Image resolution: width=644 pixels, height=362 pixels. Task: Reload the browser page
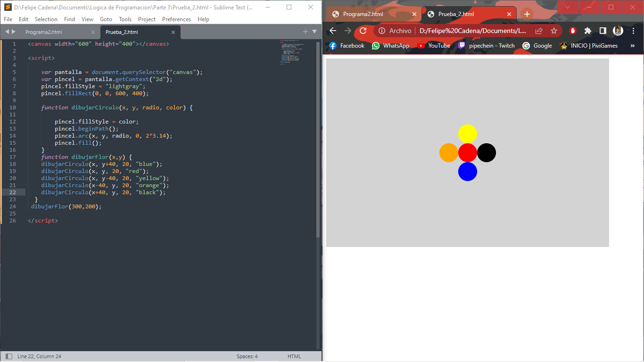coord(363,31)
